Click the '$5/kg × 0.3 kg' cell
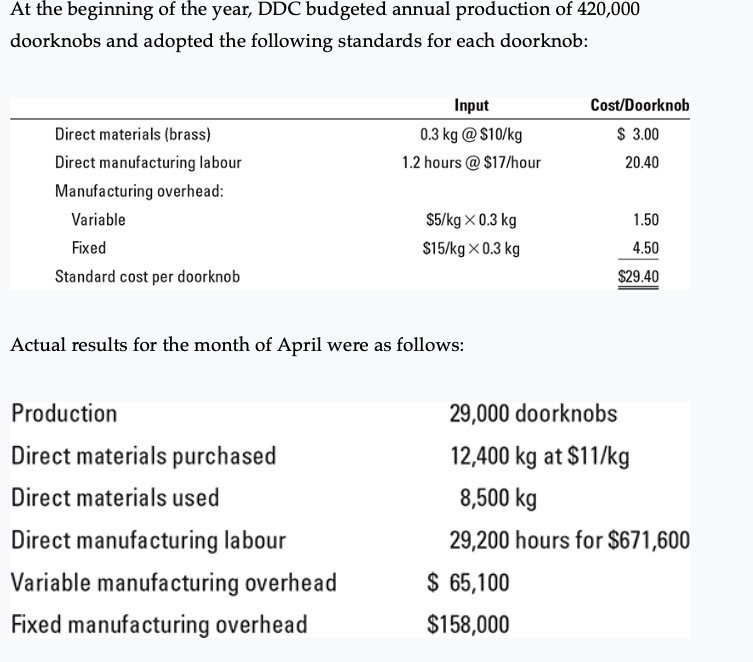The image size is (753, 662). point(471,219)
